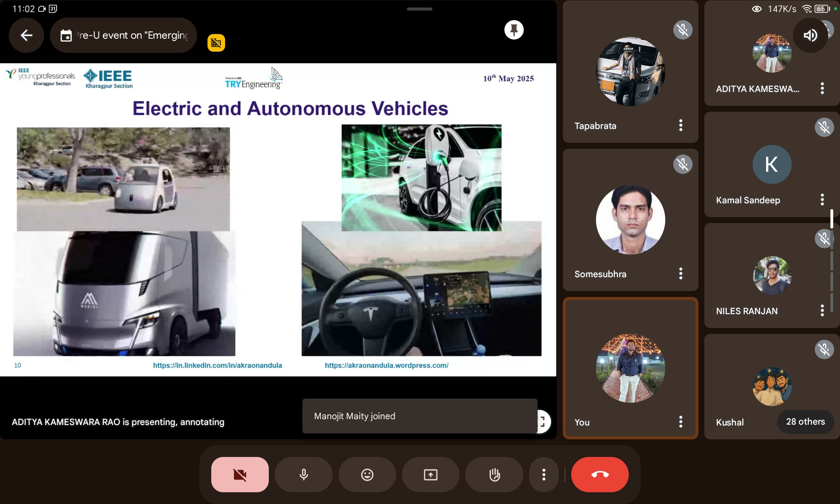Select Kushal's avatar
Screen dimensions: 840x504
click(x=772, y=386)
